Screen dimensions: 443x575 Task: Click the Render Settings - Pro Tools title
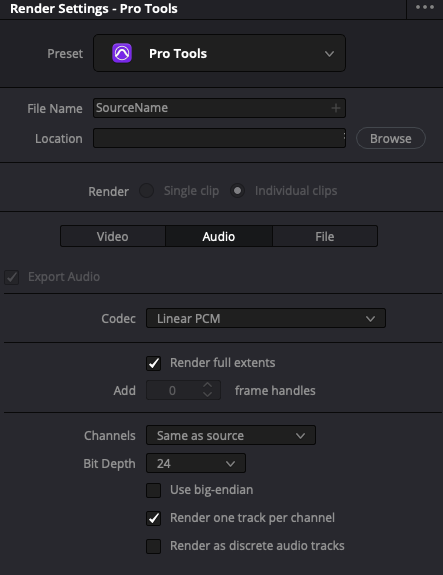click(x=94, y=8)
